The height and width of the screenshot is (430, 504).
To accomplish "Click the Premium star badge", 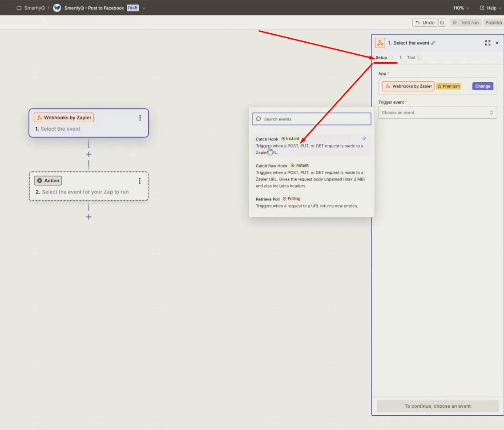I will tap(449, 86).
